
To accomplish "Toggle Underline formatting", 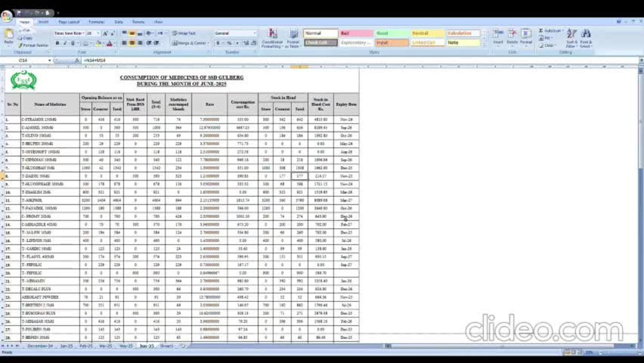I will pyautogui.click(x=73, y=43).
